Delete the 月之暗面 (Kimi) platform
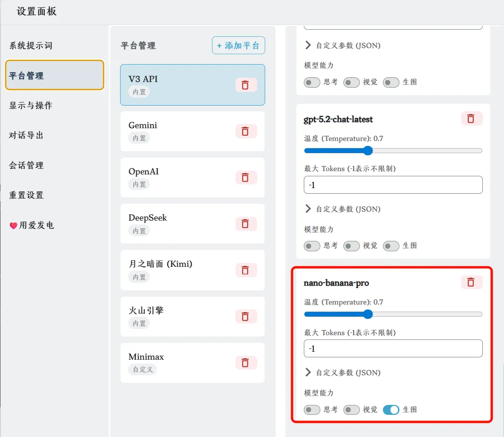The width and height of the screenshot is (504, 437). point(246,270)
